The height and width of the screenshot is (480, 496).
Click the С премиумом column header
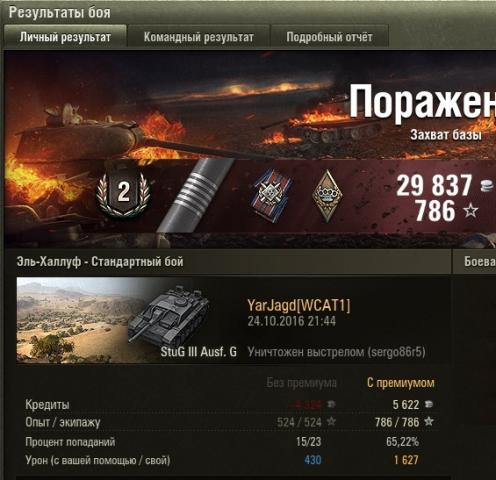(x=401, y=383)
